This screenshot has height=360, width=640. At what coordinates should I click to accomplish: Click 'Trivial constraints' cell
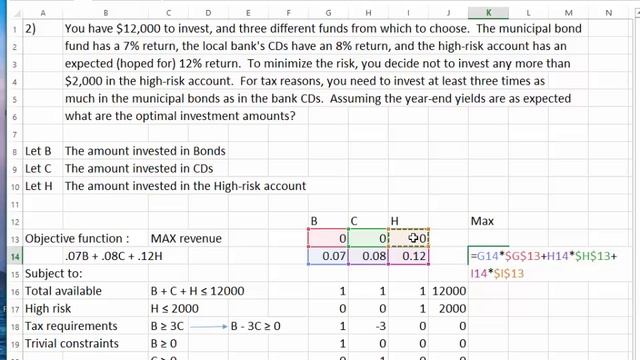[x=72, y=344]
